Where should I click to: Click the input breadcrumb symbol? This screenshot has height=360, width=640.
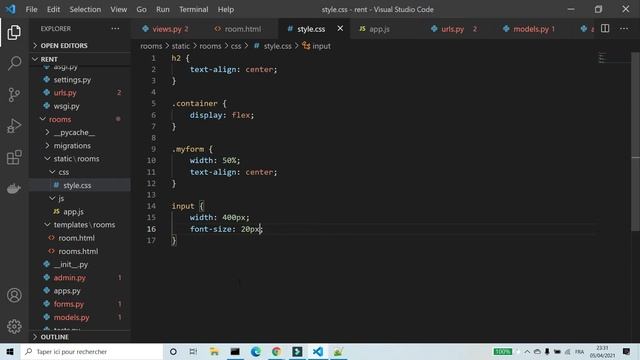tap(316, 46)
